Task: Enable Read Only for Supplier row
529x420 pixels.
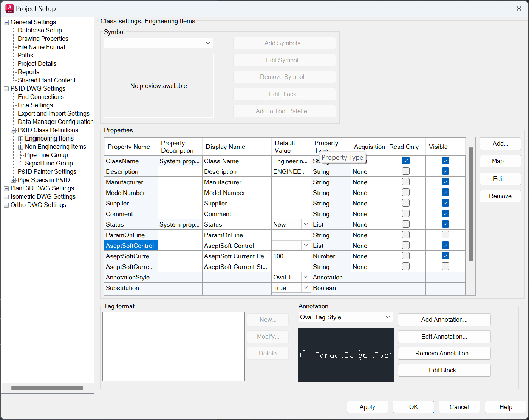Action: click(x=406, y=203)
